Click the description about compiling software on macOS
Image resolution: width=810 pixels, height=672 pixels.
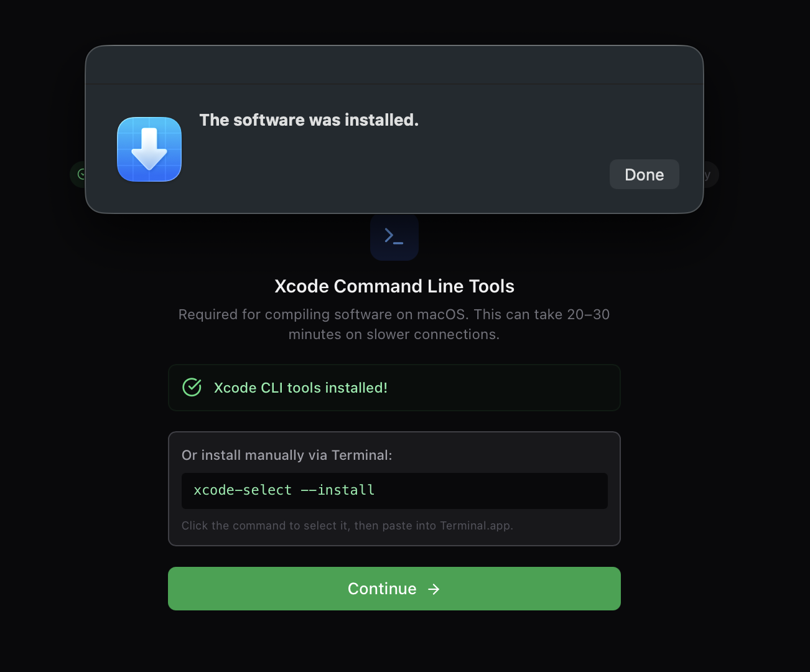(x=394, y=324)
